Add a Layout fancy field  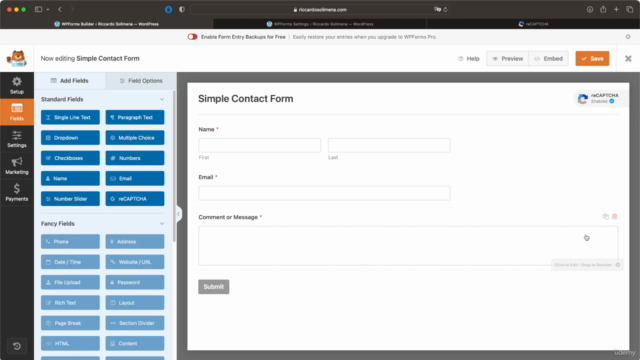click(135, 303)
